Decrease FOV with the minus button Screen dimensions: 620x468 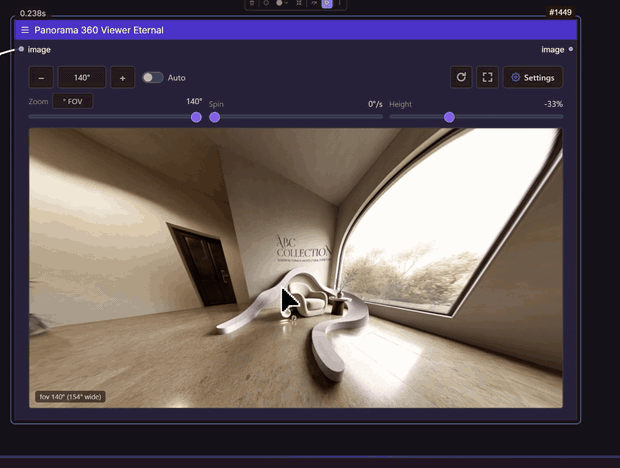pyautogui.click(x=41, y=77)
